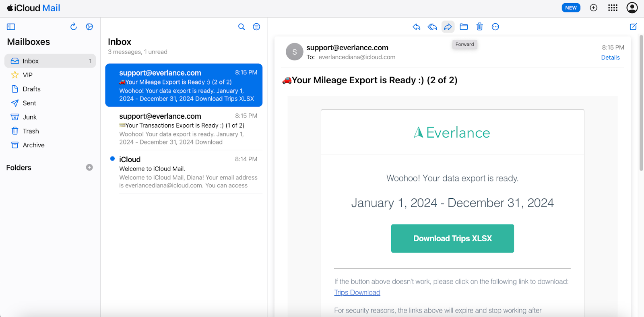
Task: Open the VIP mailbox
Action: click(x=50, y=75)
